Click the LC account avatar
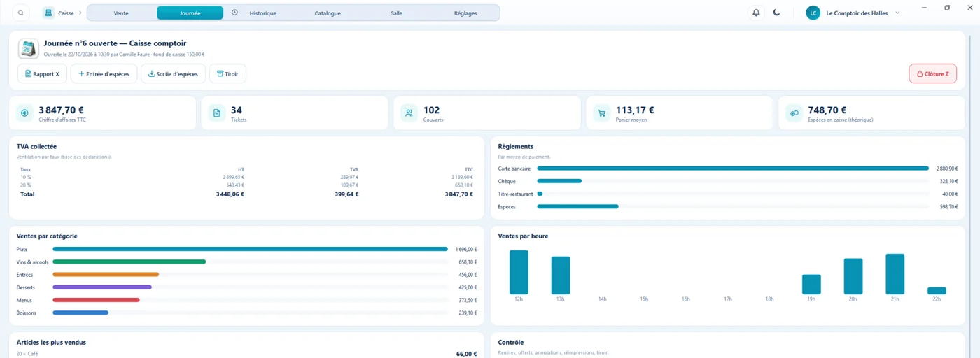The image size is (980, 358). click(x=813, y=13)
